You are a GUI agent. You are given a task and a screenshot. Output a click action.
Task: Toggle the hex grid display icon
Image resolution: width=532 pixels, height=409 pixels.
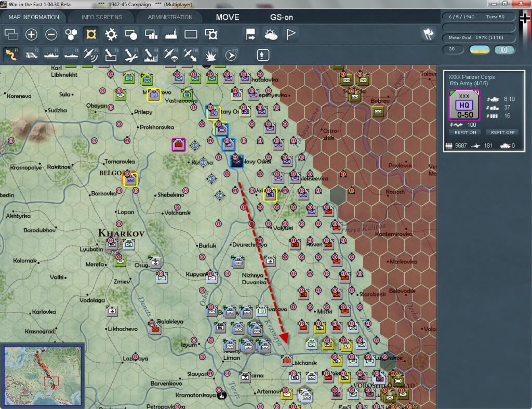pyautogui.click(x=71, y=34)
